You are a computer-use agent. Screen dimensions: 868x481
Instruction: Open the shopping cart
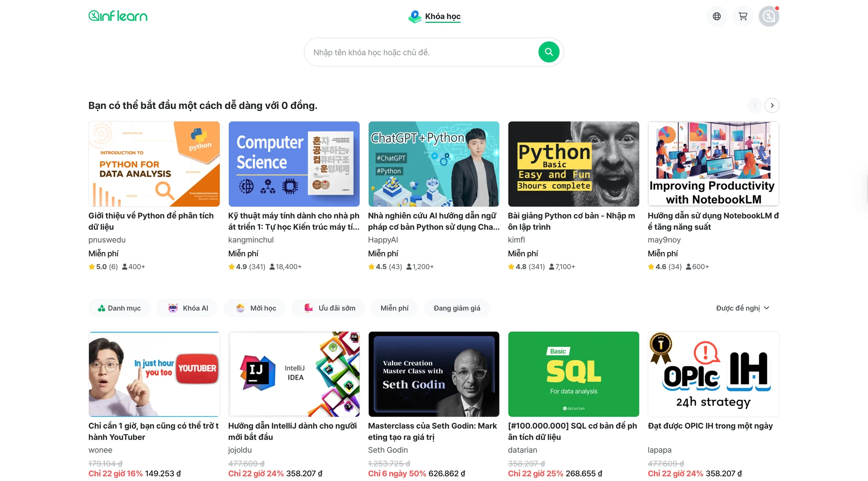coord(743,16)
